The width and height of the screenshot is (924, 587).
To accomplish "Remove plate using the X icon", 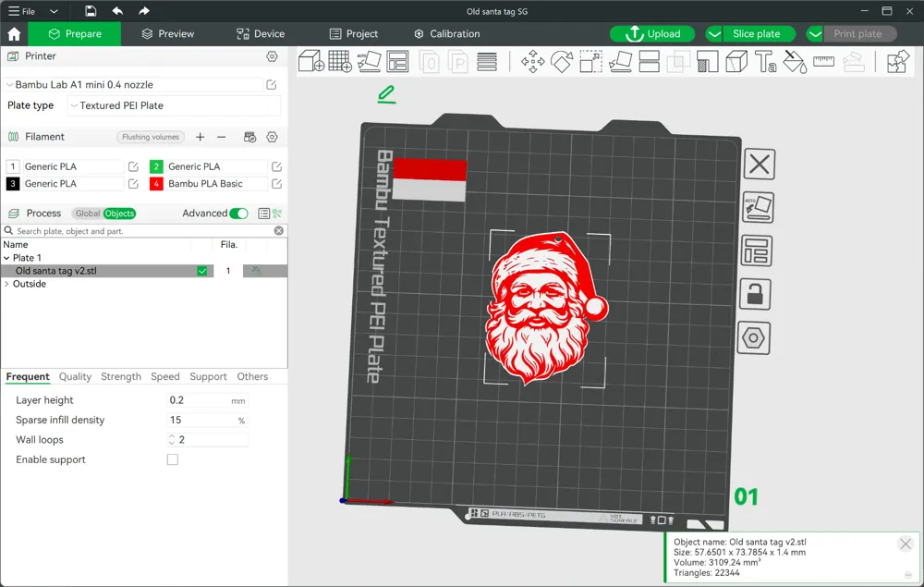I will click(759, 164).
